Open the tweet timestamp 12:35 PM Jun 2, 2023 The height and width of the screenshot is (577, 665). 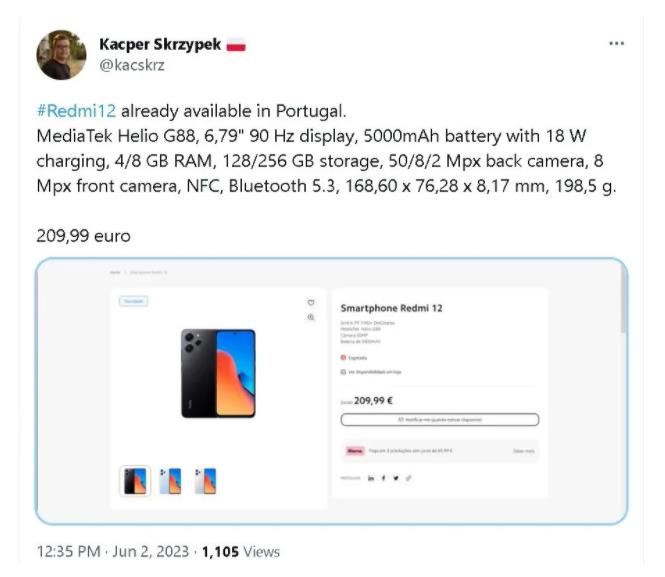(113, 552)
